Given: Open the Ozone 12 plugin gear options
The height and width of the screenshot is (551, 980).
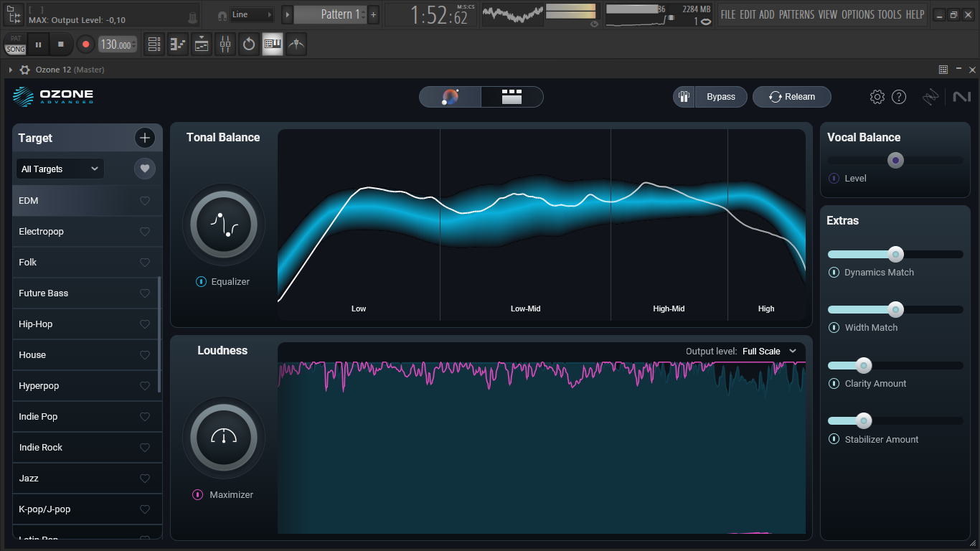Looking at the screenshot, I should point(25,70).
